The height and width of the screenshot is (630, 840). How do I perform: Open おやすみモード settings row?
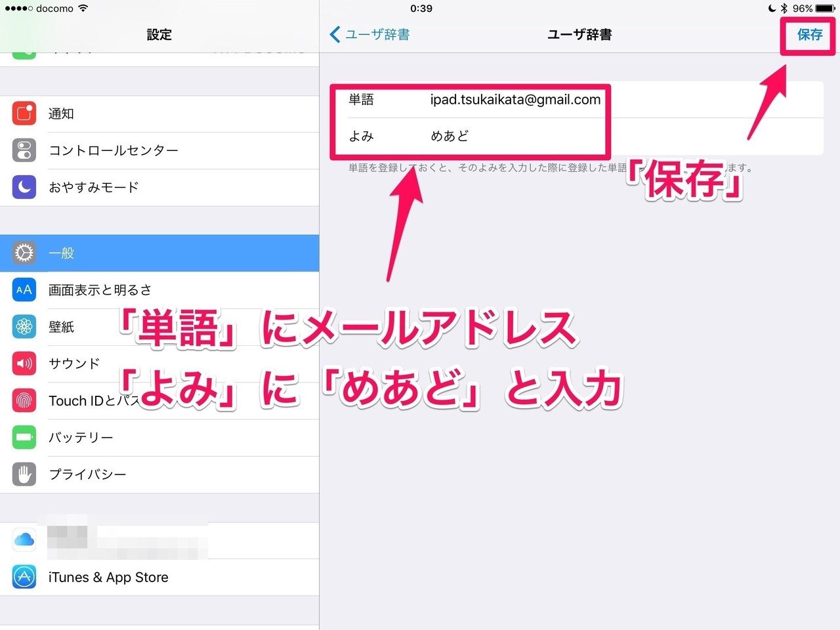pyautogui.click(x=159, y=187)
